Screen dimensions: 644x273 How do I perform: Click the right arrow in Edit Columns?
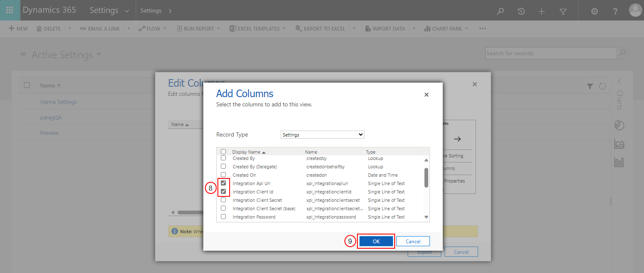tap(458, 139)
